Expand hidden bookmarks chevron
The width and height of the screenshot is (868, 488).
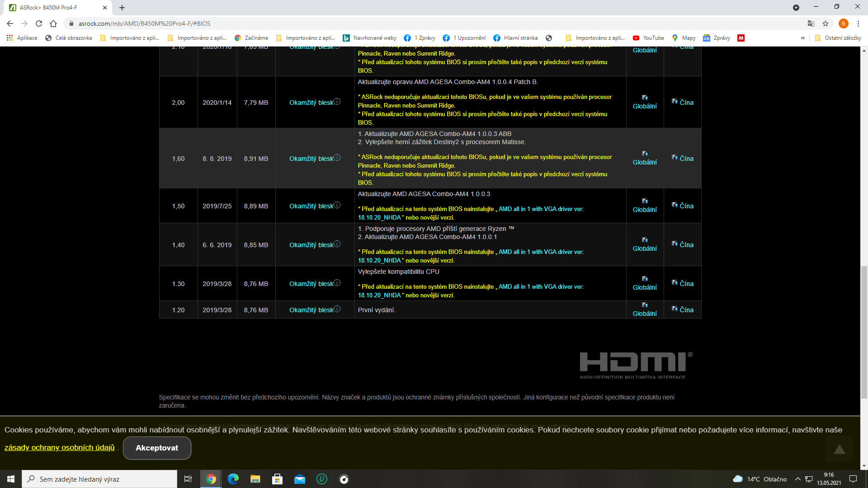pos(803,38)
